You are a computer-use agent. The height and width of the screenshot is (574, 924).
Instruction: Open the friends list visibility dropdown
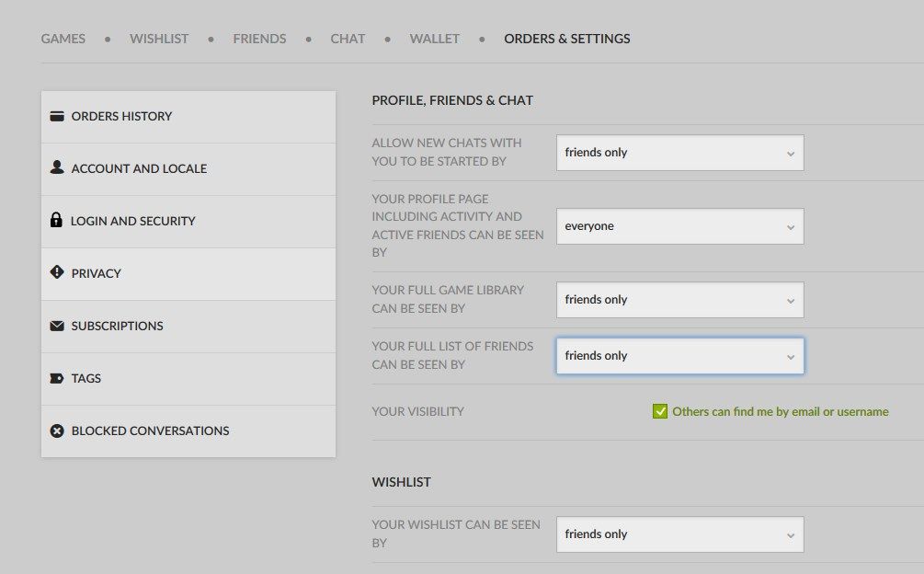679,355
